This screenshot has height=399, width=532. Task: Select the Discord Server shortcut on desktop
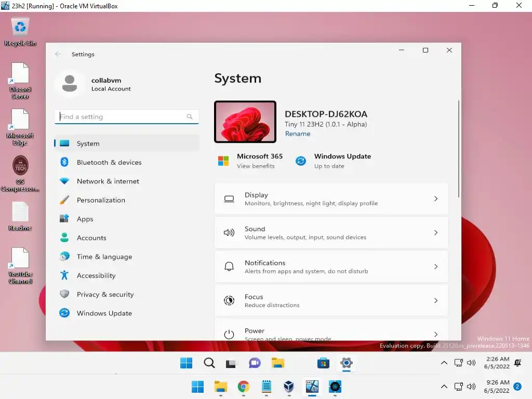coord(20,81)
